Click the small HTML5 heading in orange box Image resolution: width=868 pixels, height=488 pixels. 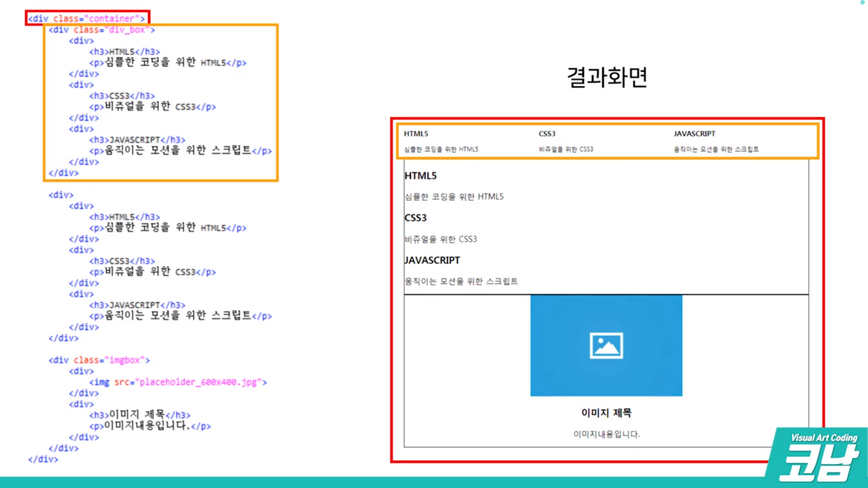click(x=416, y=134)
